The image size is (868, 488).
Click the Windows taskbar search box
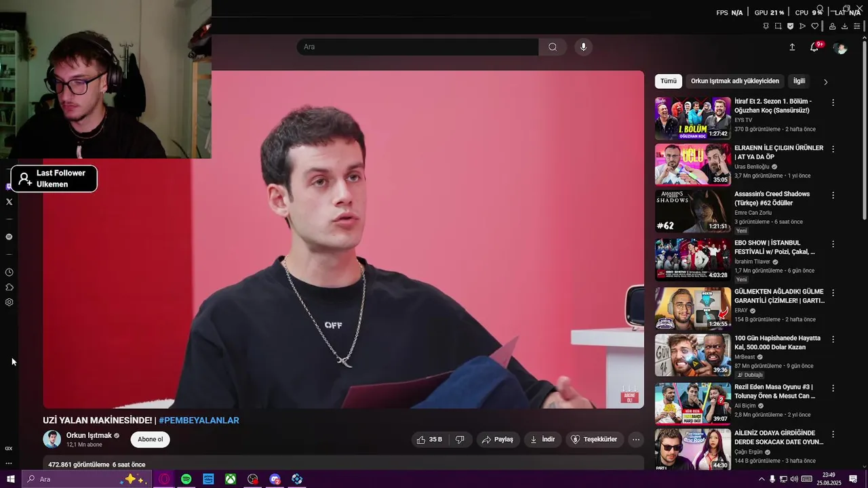(85, 479)
